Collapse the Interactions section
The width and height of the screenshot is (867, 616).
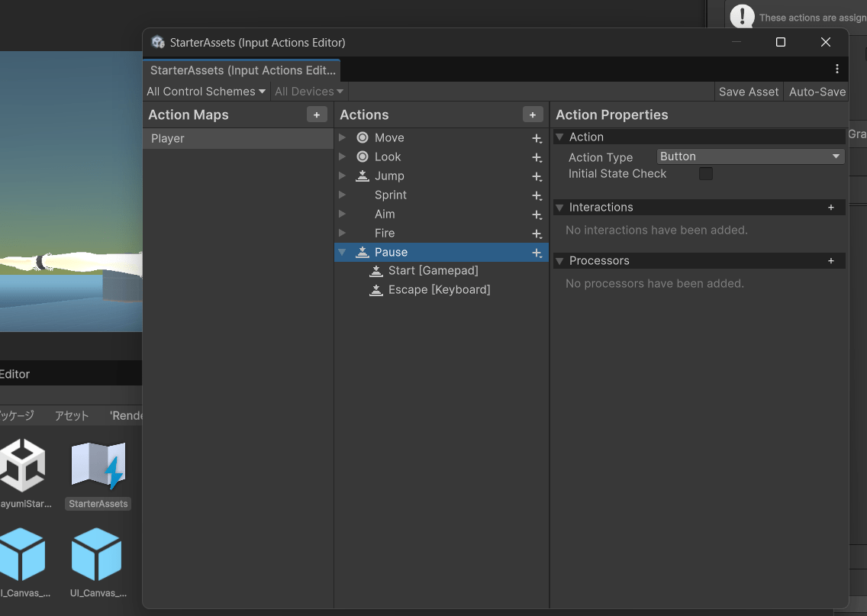[560, 208]
